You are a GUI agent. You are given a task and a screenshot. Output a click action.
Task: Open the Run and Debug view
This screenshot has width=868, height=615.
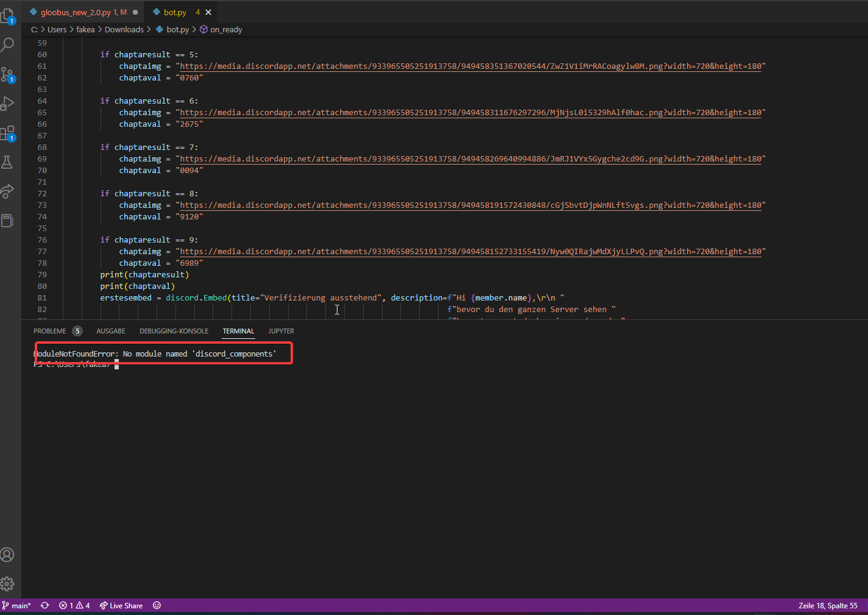click(x=7, y=104)
